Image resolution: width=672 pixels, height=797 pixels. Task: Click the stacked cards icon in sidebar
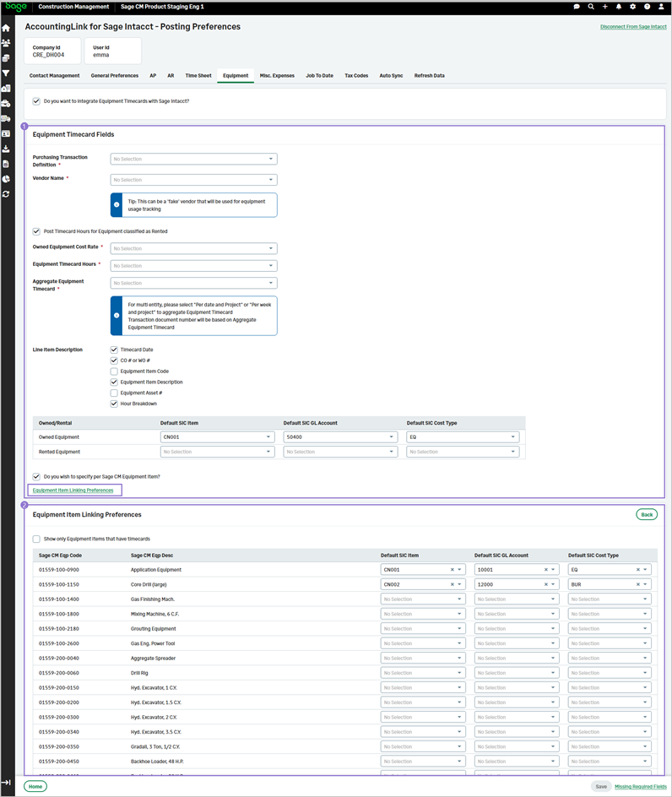[6, 58]
